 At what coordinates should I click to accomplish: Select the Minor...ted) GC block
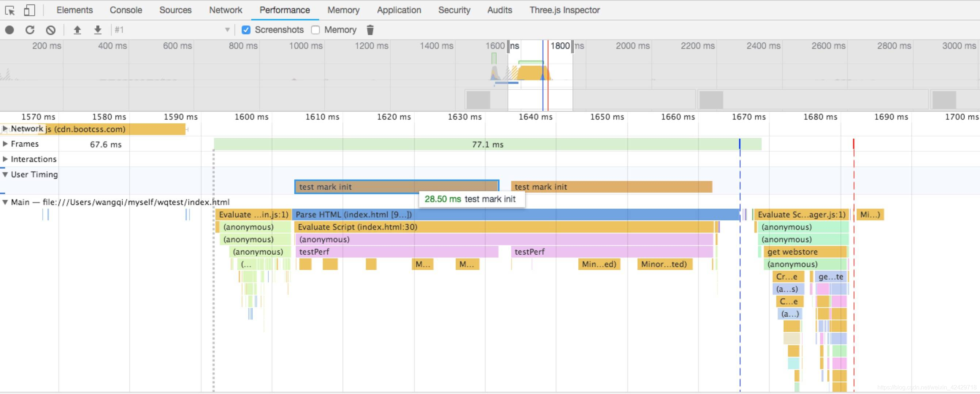point(665,264)
